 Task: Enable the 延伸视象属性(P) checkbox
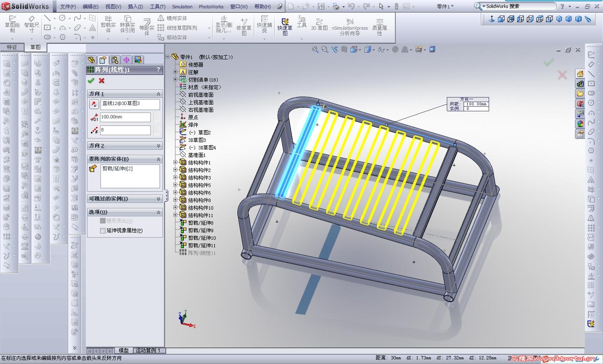point(103,231)
